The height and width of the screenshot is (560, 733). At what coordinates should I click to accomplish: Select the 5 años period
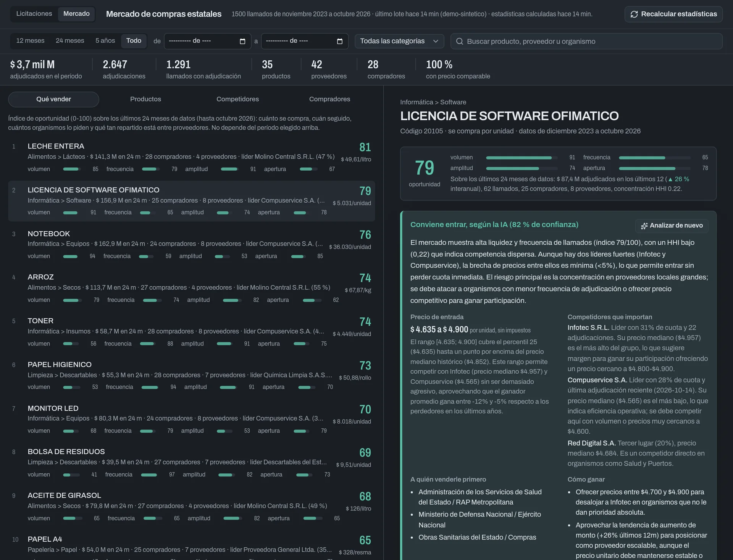coord(105,41)
